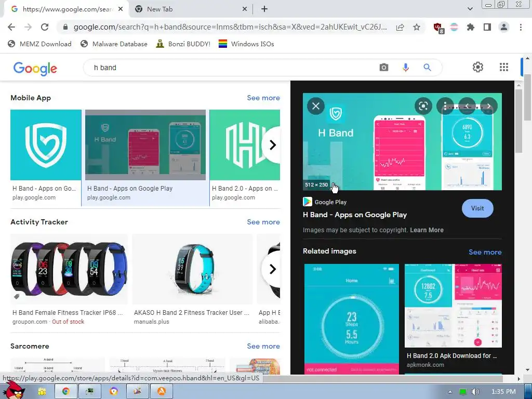532x399 pixels.
Task: Click the Google logo
Action: 35,68
